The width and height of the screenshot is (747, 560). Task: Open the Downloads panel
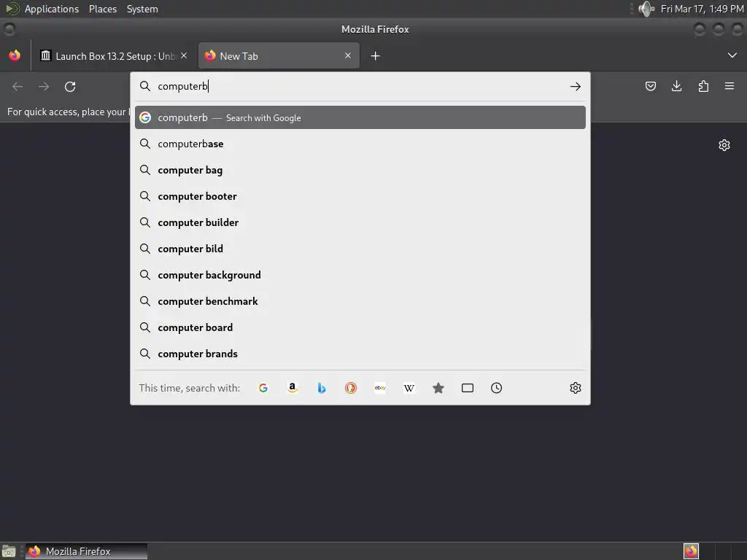pyautogui.click(x=677, y=86)
